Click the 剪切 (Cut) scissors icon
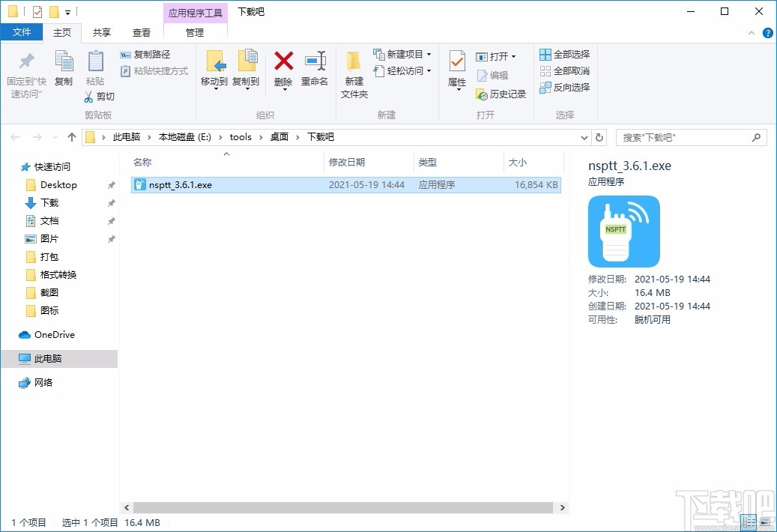The image size is (777, 532). (88, 97)
